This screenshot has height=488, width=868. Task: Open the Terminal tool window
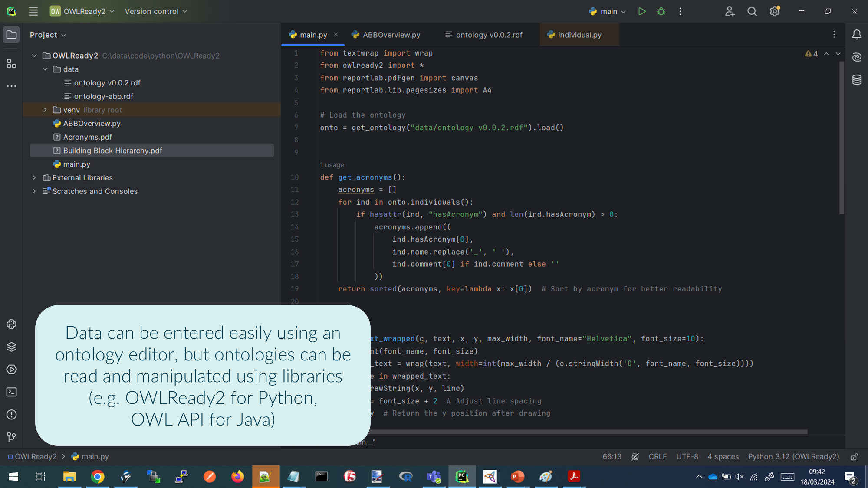[x=12, y=392]
